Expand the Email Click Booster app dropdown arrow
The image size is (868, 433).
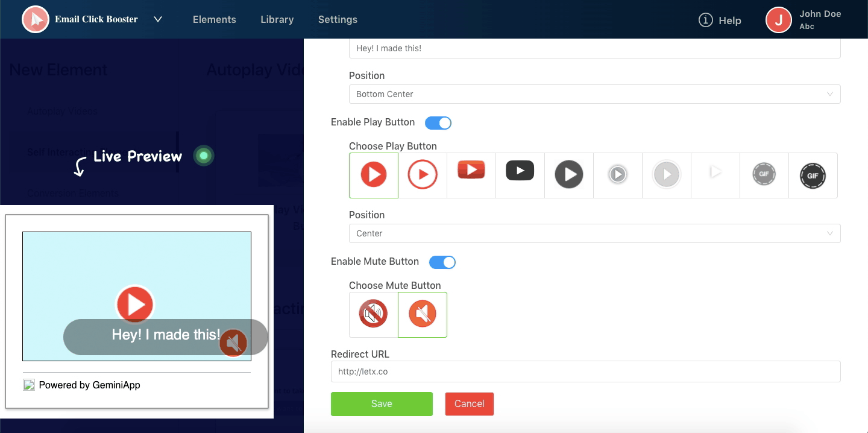(x=158, y=19)
